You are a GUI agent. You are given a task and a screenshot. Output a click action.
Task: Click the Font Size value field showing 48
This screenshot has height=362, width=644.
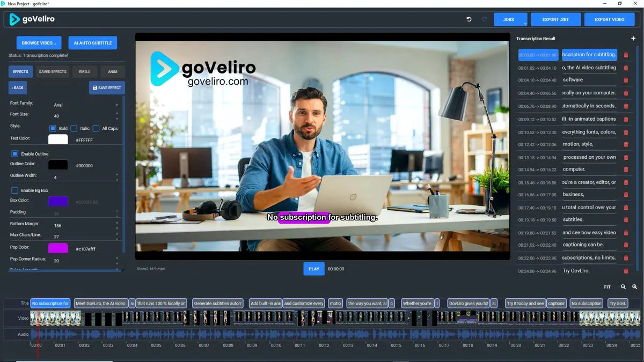click(83, 116)
